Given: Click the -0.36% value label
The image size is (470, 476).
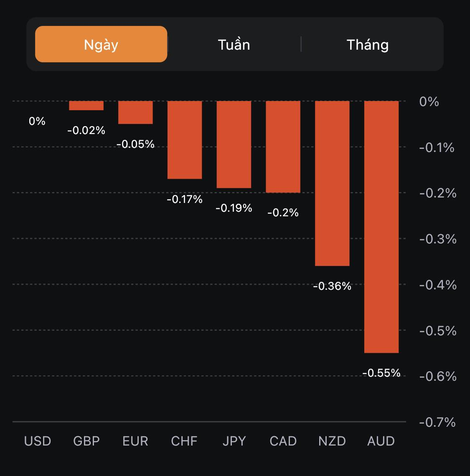Looking at the screenshot, I should coord(332,286).
